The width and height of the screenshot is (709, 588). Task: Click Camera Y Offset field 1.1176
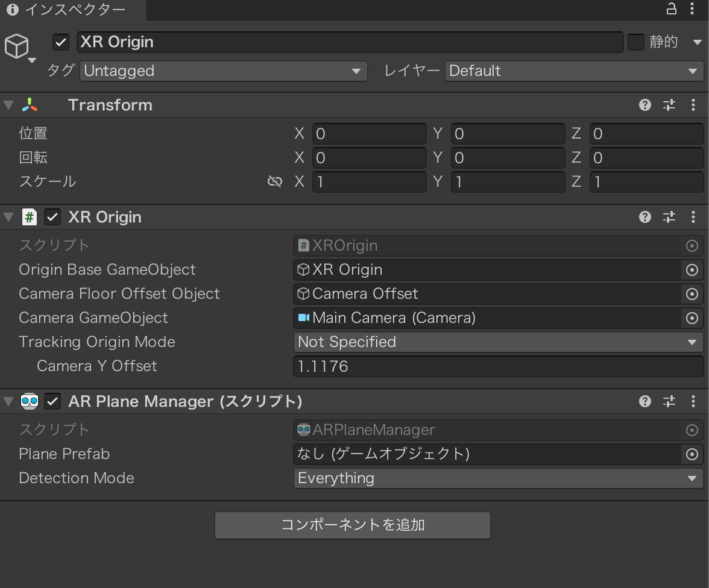(498, 366)
